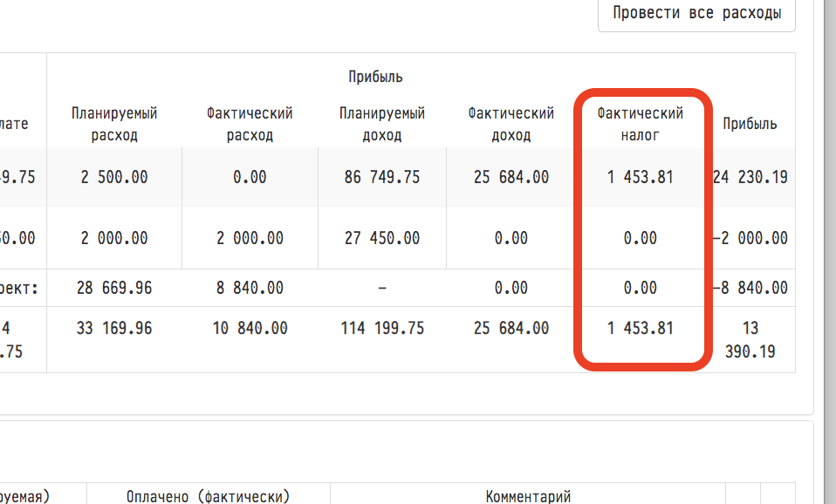Click the "Провести все расходы" button
The height and width of the screenshot is (504, 836).
(x=696, y=13)
